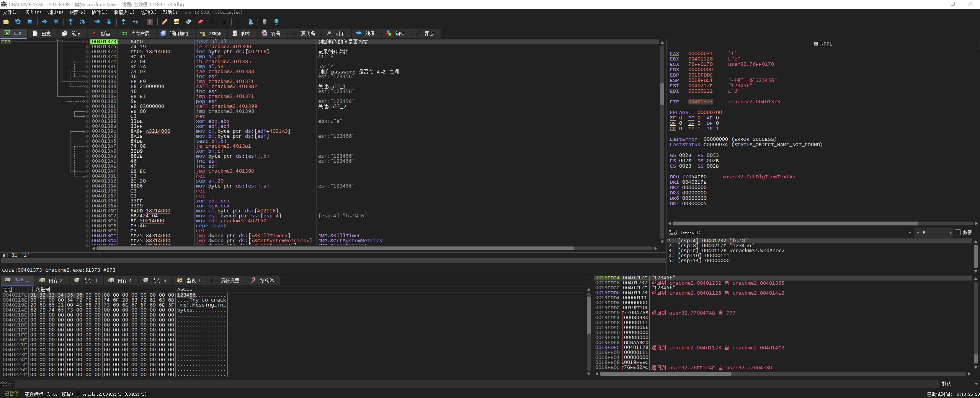The image size is (980, 398).
Task: Click the Restart debuggee icon
Action: coord(18,22)
